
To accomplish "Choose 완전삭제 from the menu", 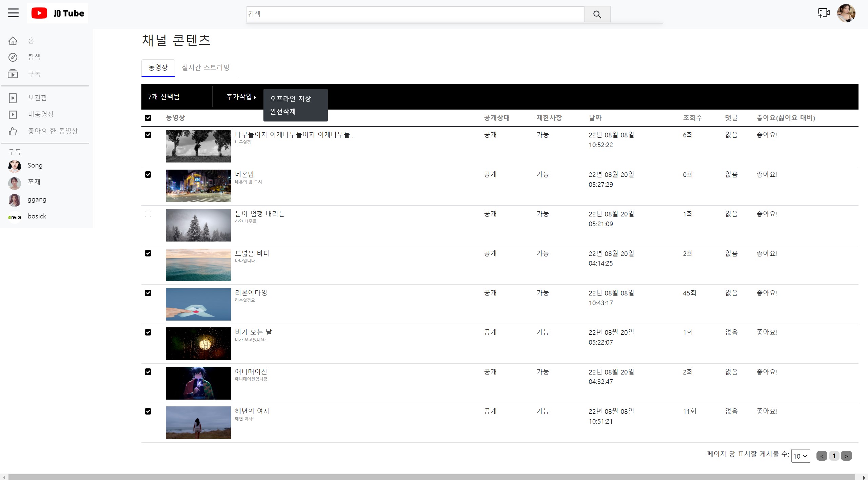I will point(283,112).
